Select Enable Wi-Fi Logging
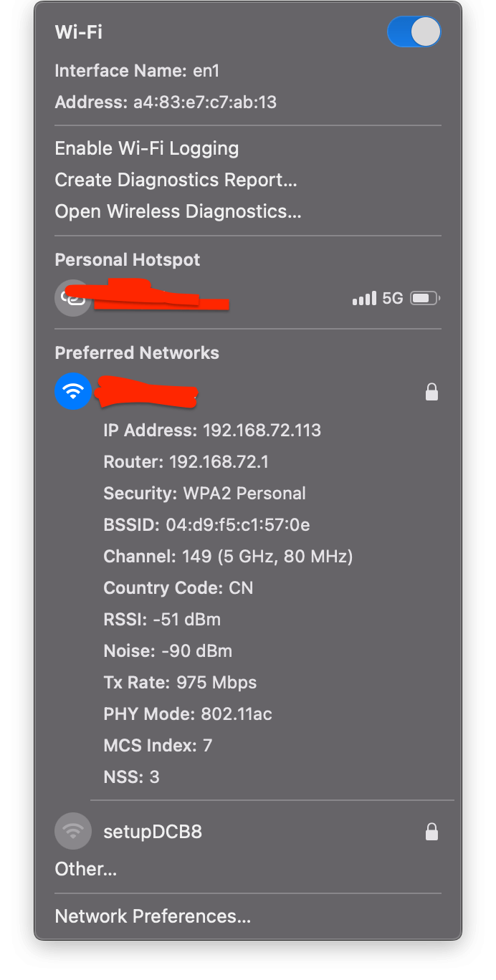Screen dimensions: 496x980 (147, 148)
